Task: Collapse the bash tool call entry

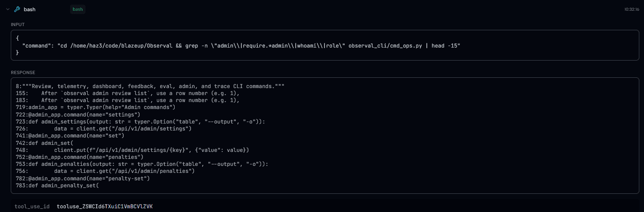Action: pos(7,9)
